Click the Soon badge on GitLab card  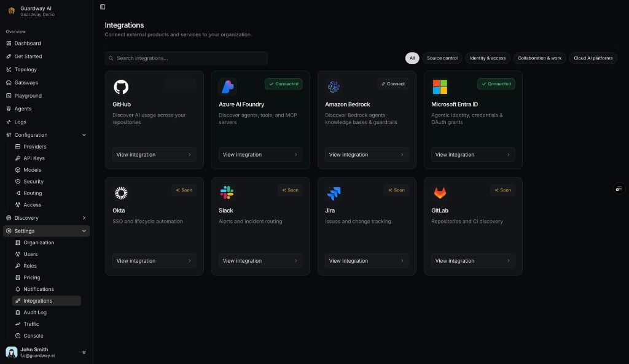point(502,190)
